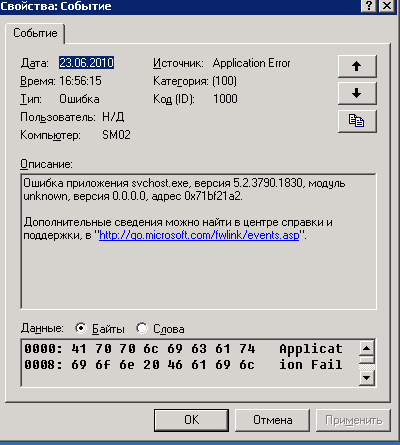Click the description line mentioning svchost.exe
The width and height of the screenshot is (400, 445).
(x=184, y=183)
